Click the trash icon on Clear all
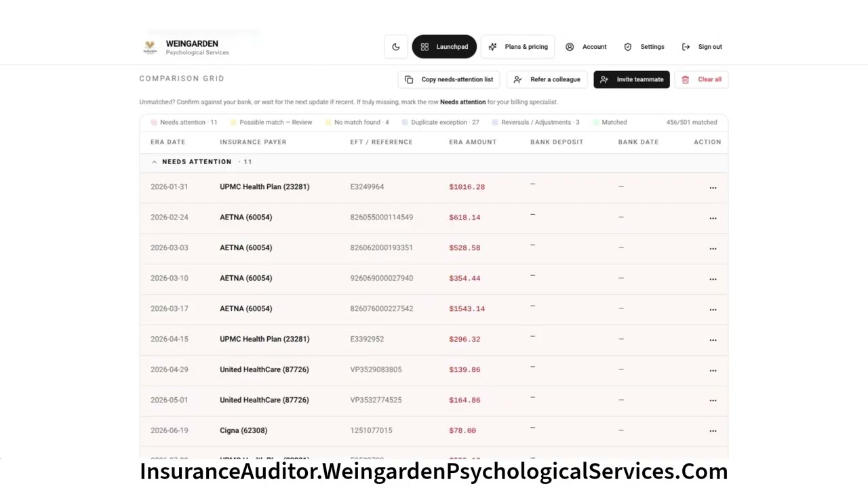This screenshot has height=488, width=868. [x=686, y=79]
